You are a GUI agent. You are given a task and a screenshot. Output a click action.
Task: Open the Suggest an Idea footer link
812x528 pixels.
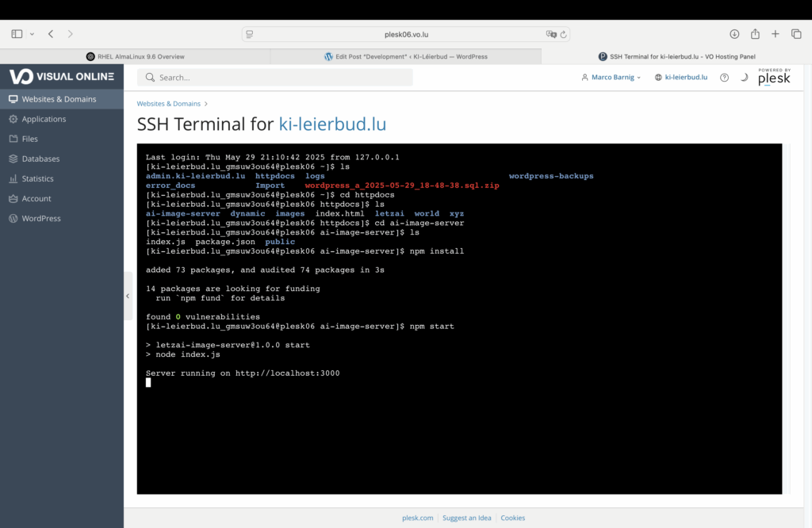[x=466, y=518]
